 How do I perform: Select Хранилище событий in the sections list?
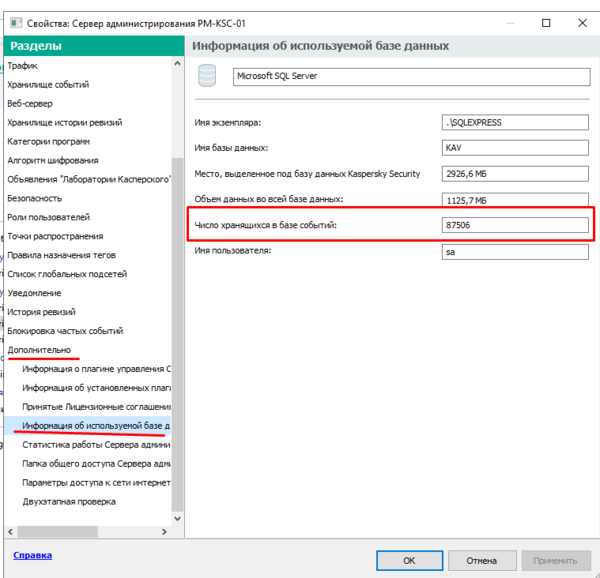[48, 85]
